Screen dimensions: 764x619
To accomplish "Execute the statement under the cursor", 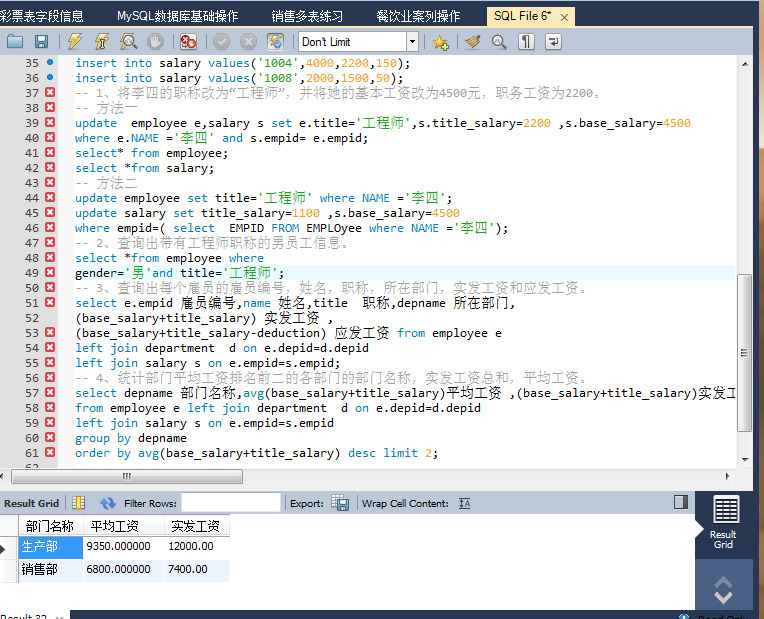I will [102, 41].
